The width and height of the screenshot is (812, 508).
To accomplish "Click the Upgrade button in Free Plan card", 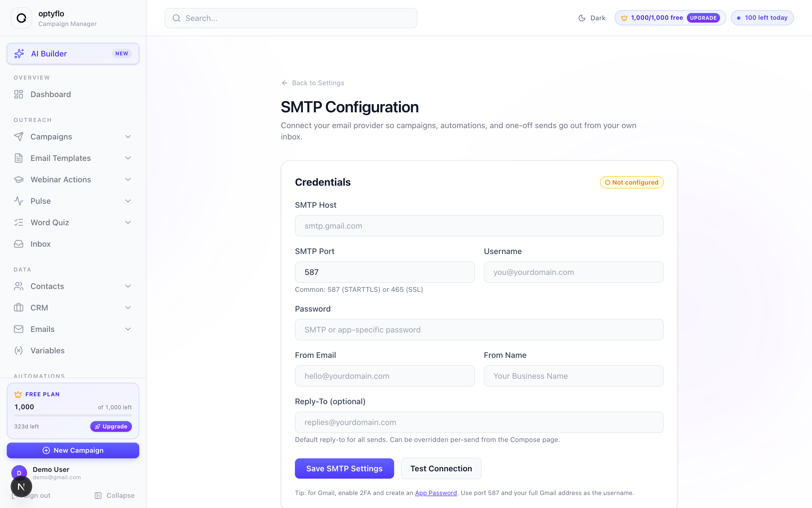I will 111,426.
